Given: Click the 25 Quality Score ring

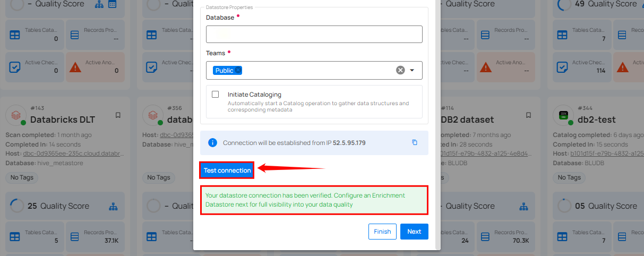Looking at the screenshot, I should point(16,206).
